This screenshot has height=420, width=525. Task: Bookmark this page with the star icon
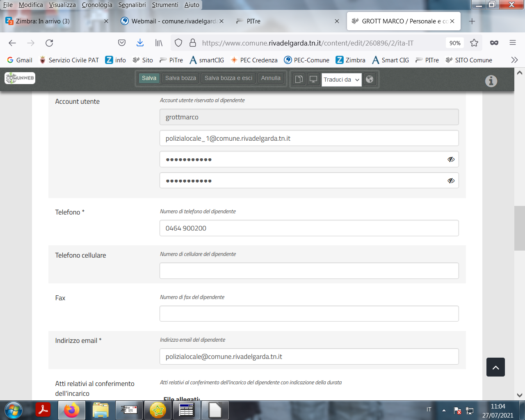click(474, 43)
